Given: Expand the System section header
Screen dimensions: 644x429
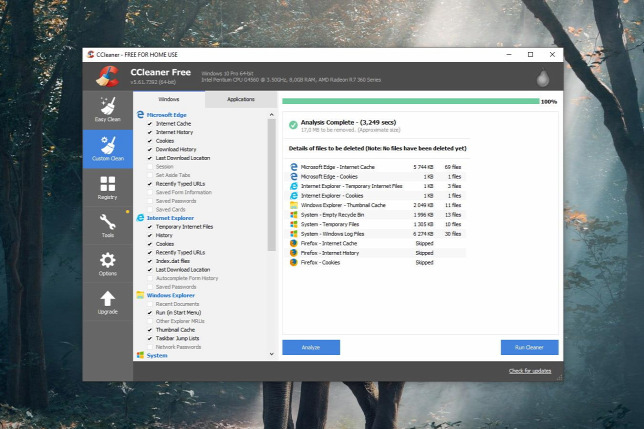Looking at the screenshot, I should 157,356.
